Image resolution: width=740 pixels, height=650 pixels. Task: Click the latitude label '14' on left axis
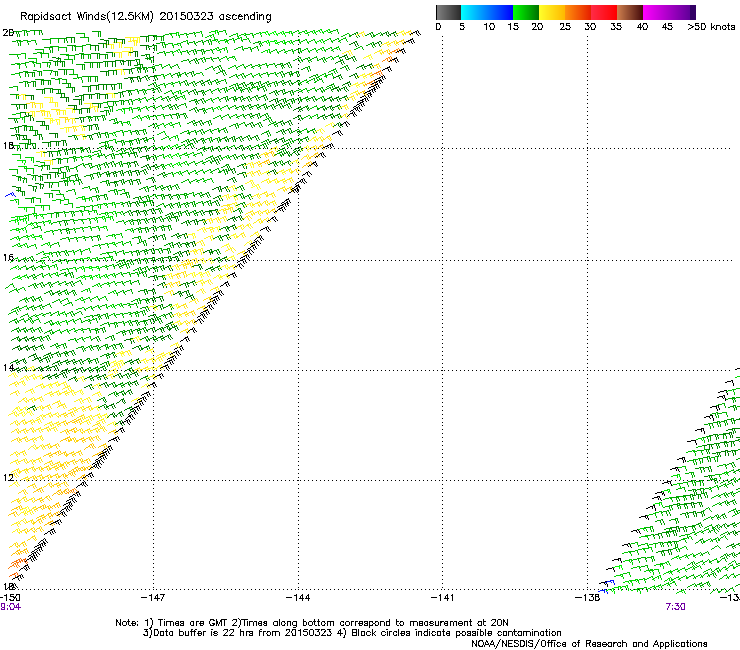[x=8, y=367]
